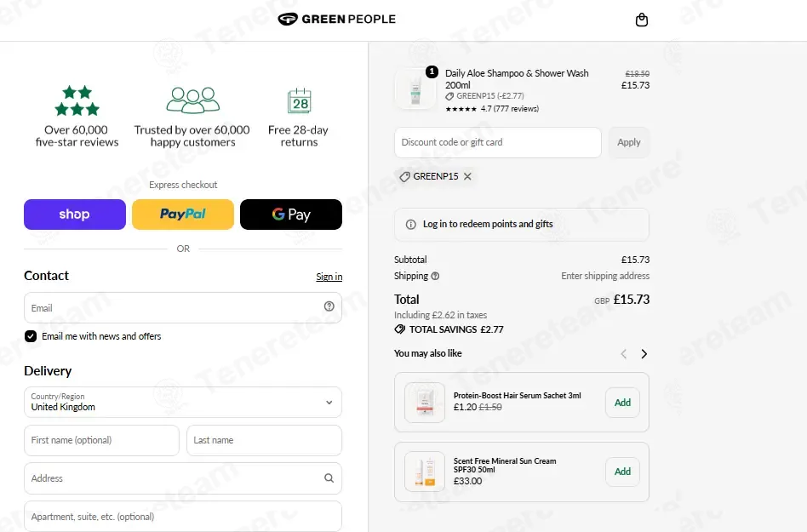Add Protein-Boost Hair Serum Sachet to order

pyautogui.click(x=622, y=403)
